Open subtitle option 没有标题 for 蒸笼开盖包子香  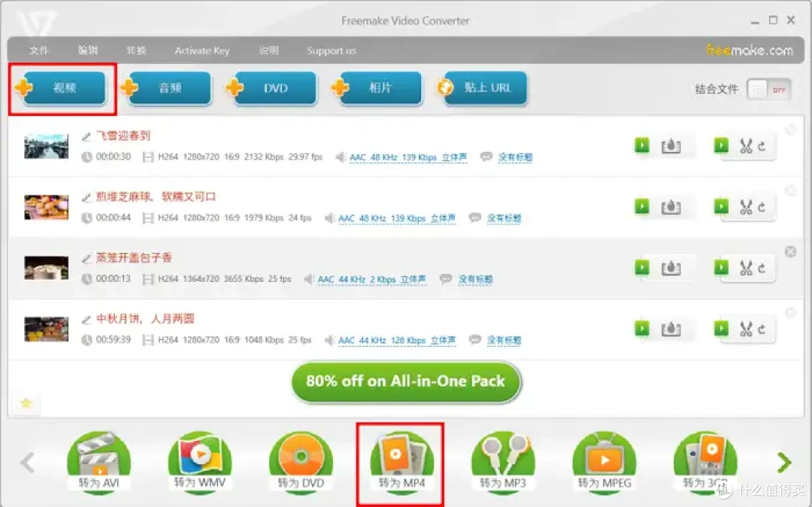475,280
